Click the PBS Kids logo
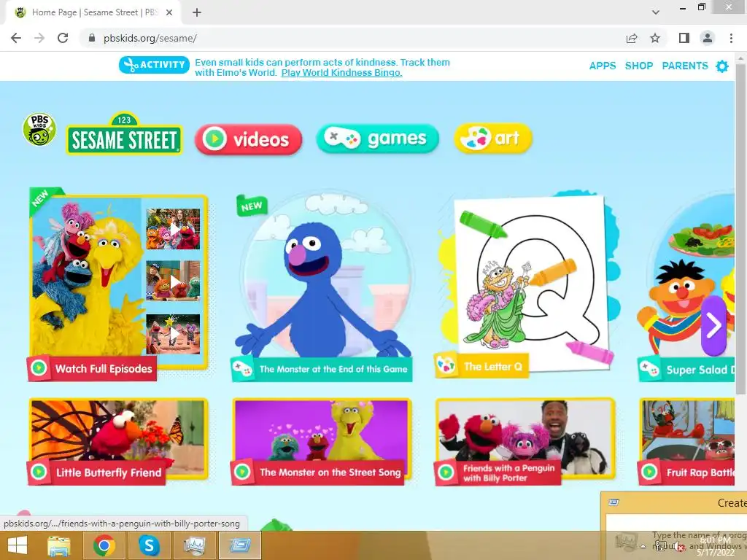The height and width of the screenshot is (560, 747). coord(39,129)
